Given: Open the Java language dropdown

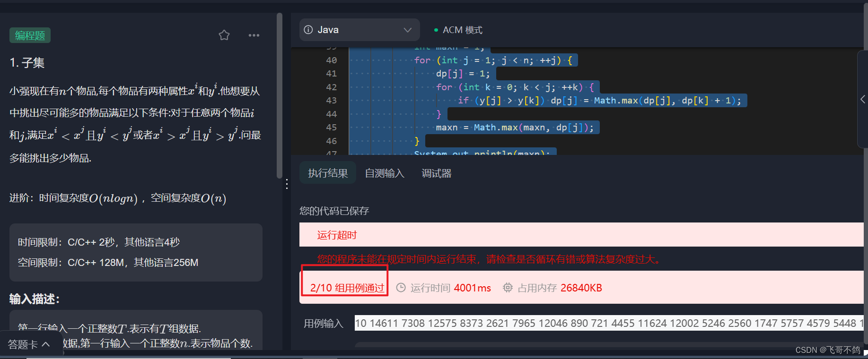Looking at the screenshot, I should 359,30.
